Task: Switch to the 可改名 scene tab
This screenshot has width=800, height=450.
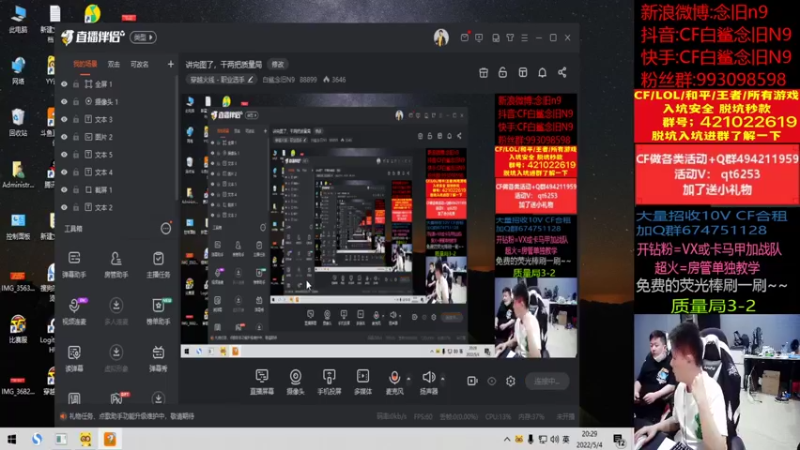Action: (139, 64)
